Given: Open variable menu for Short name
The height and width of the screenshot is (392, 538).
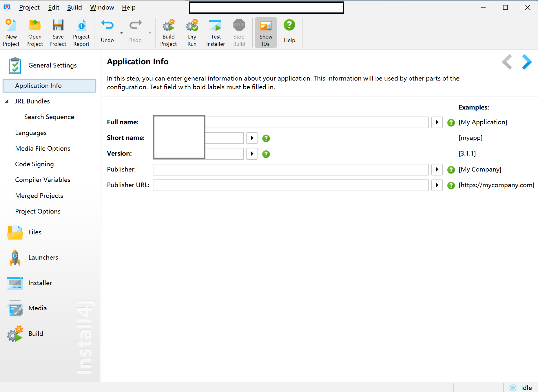Looking at the screenshot, I should click(x=252, y=138).
